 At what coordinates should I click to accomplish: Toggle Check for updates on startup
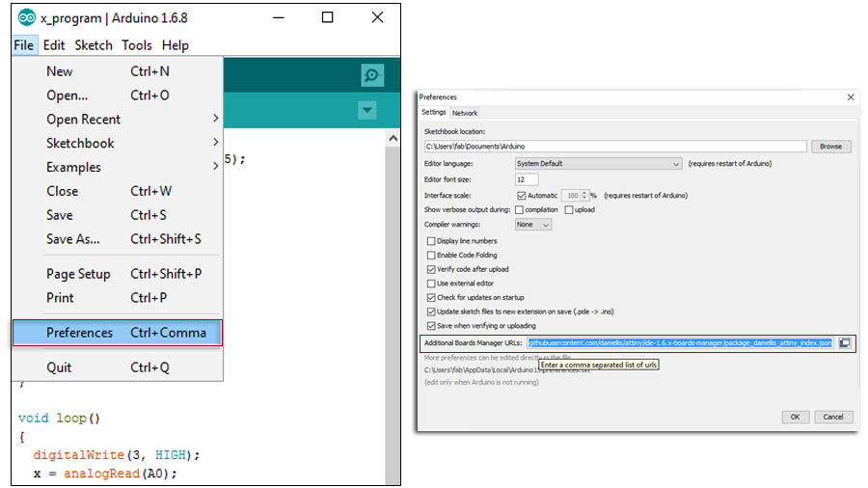coord(431,298)
